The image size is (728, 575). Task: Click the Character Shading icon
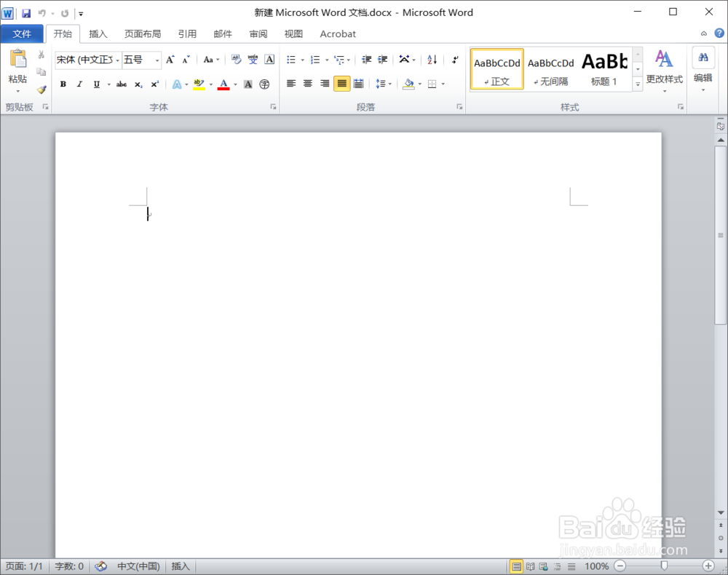click(x=248, y=84)
